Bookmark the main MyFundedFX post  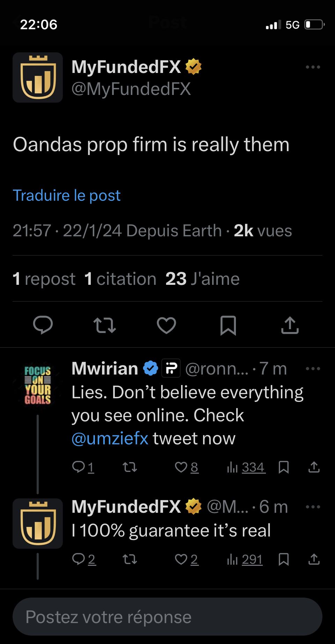[x=228, y=325]
